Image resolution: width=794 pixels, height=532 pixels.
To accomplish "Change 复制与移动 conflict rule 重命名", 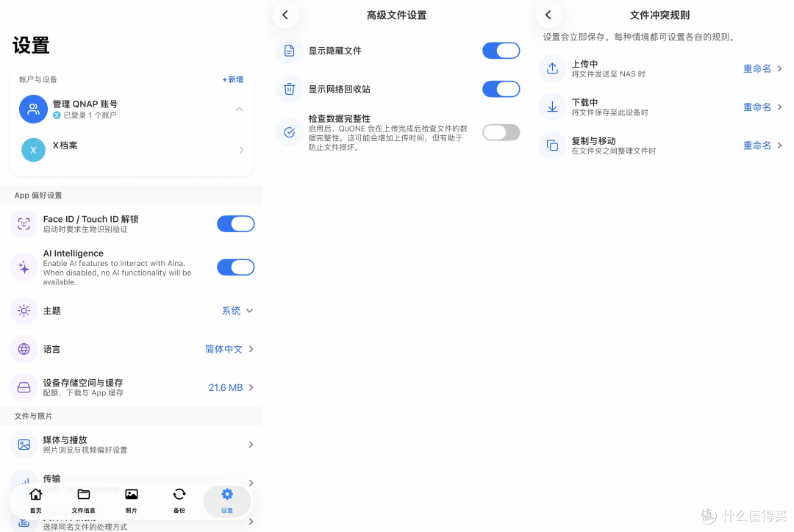I will pos(762,145).
